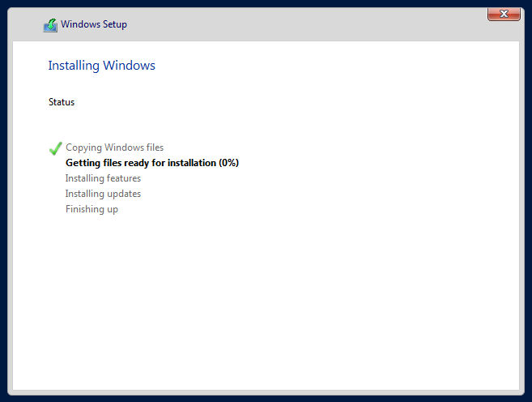Click the 'Windows Setup' title text

click(x=94, y=24)
